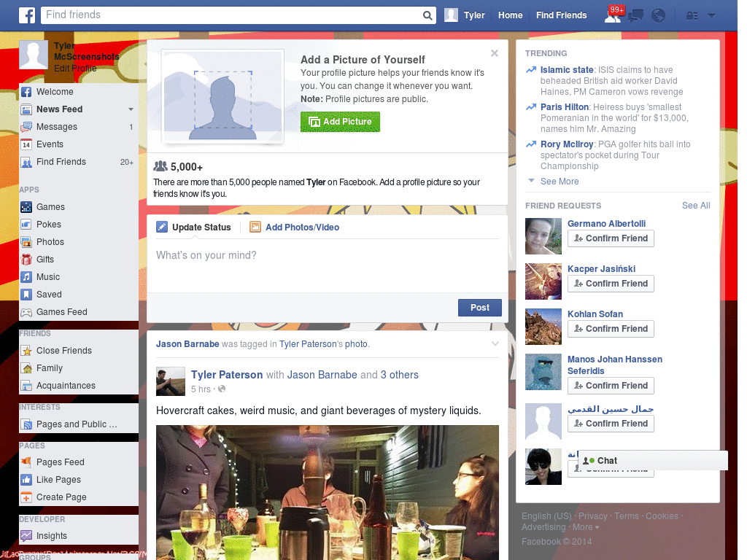The height and width of the screenshot is (560, 747).
Task: Open the account menu arrow in top bar
Action: [x=711, y=16]
